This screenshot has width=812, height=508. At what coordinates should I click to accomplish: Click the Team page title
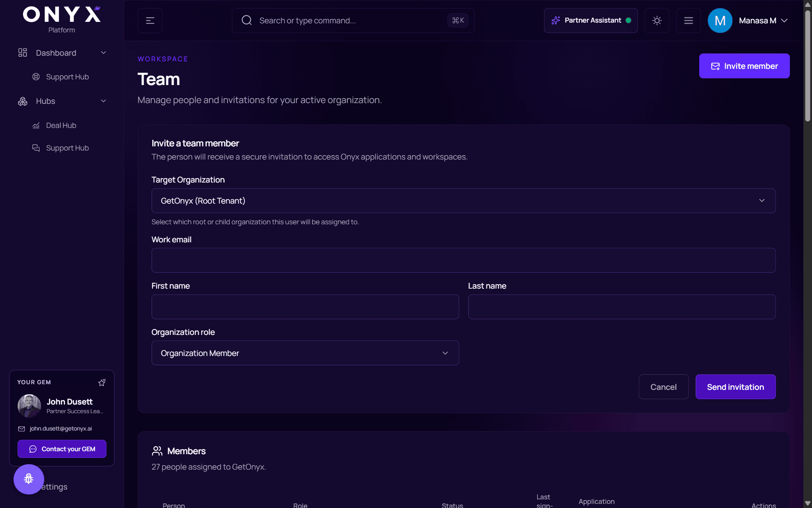coord(159,79)
